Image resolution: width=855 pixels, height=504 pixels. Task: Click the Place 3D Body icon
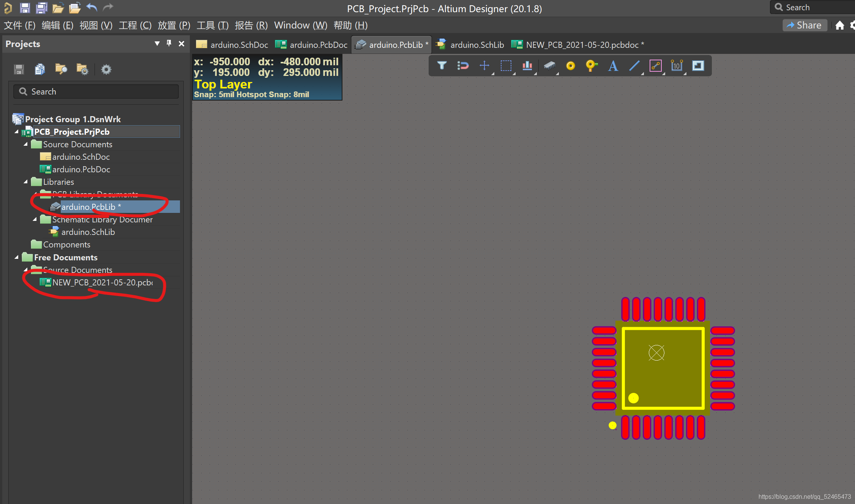coord(549,66)
